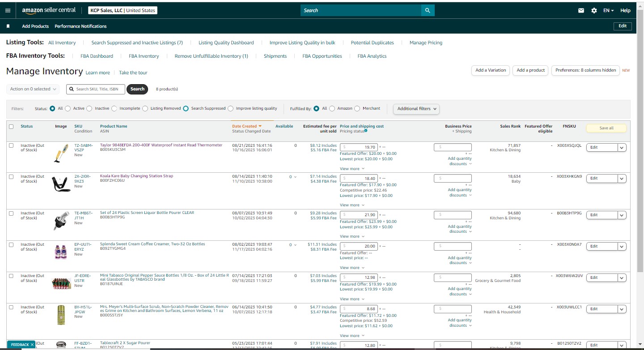Screen dimensions: 644x350
Task: Close the Feedback tab with its X
Action: 32,345
